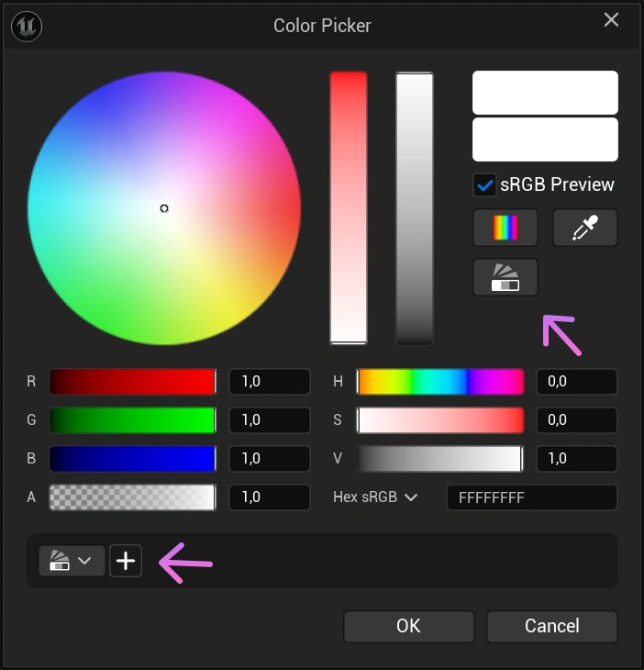Activate the eyedropper color sampler
This screenshot has height=670, width=644.
pos(585,228)
